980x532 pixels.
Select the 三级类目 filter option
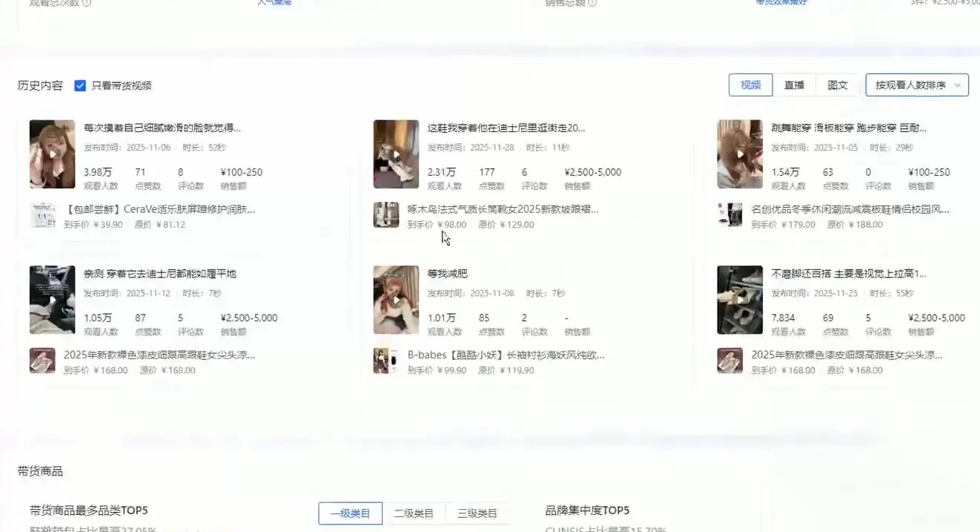[x=478, y=513]
